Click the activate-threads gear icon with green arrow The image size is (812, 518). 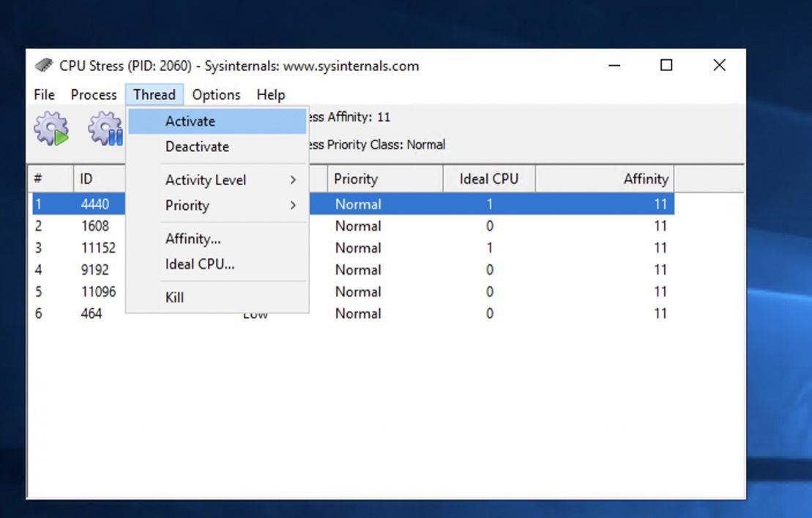(x=51, y=128)
